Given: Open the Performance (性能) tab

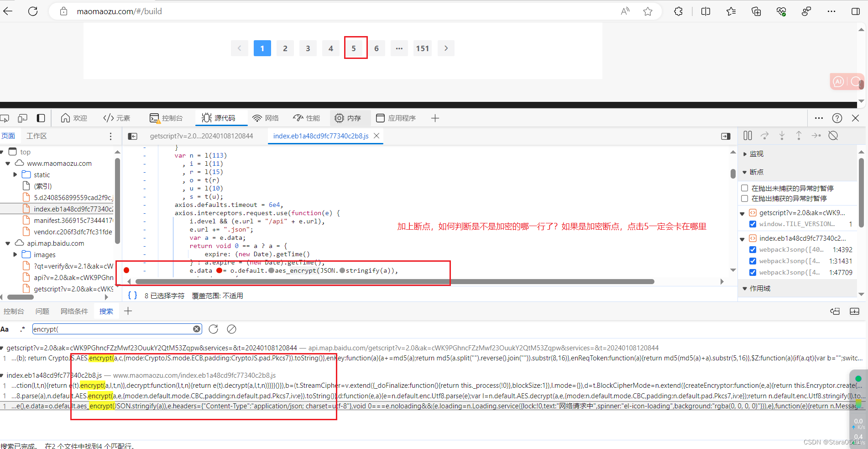Looking at the screenshot, I should (x=307, y=118).
